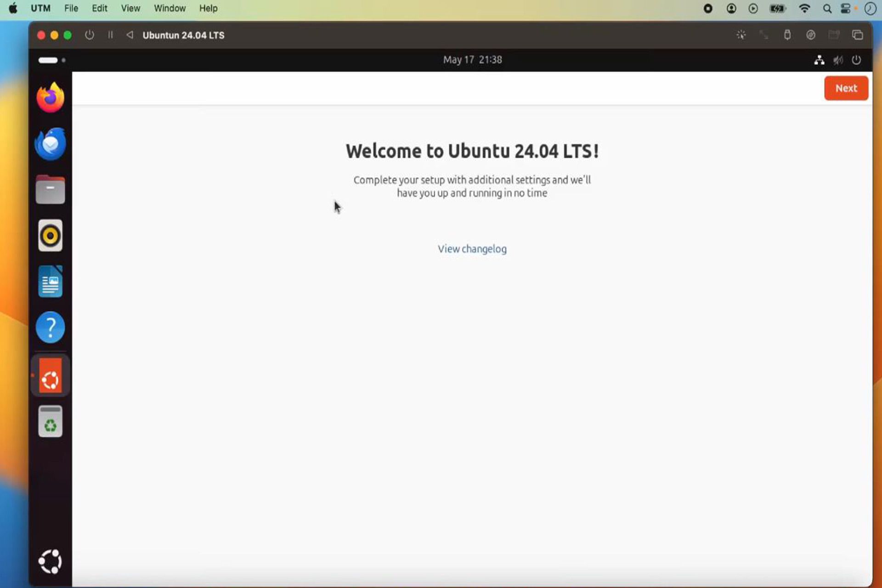The image size is (882, 588).
Task: Click the resize display icon in UTM toolbar
Action: [764, 35]
